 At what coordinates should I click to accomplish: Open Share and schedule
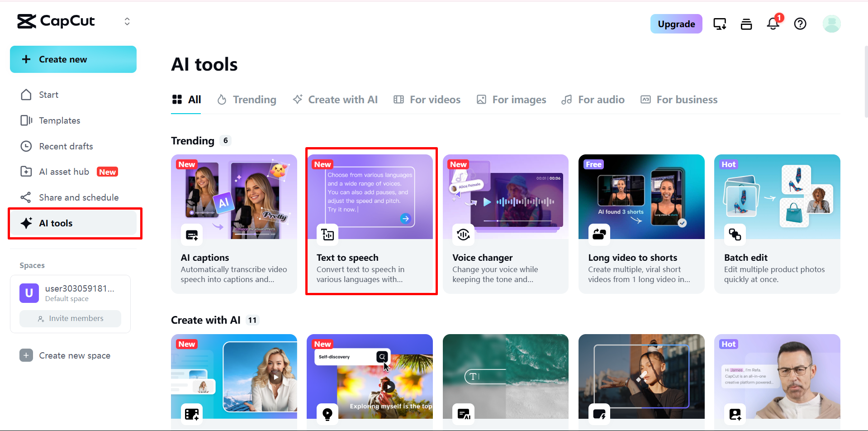pyautogui.click(x=73, y=197)
